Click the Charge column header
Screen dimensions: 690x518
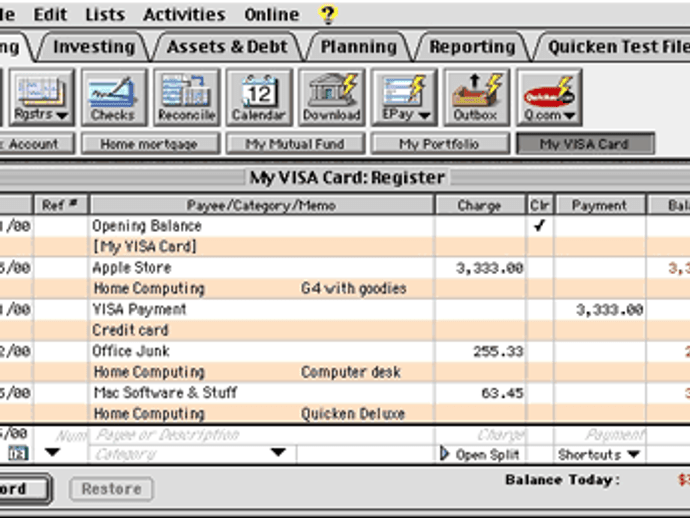(x=480, y=205)
